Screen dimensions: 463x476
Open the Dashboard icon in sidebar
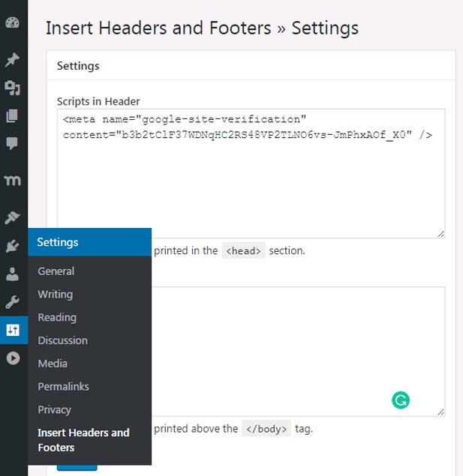13,22
